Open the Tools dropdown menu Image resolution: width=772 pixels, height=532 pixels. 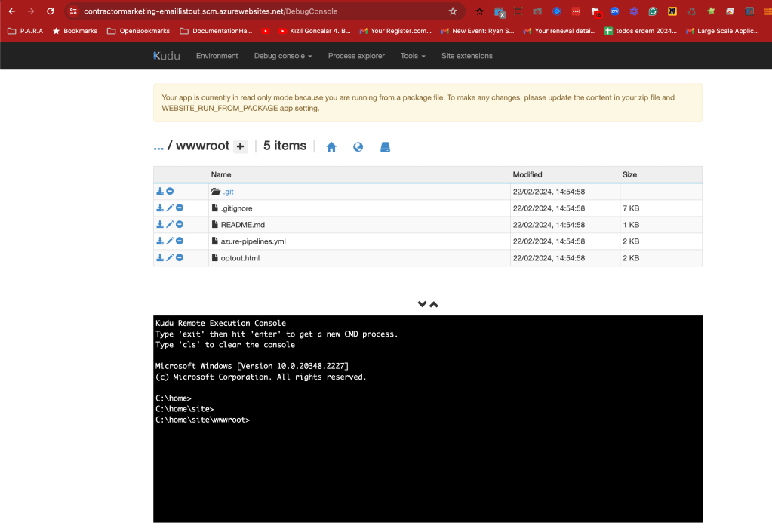(x=413, y=56)
